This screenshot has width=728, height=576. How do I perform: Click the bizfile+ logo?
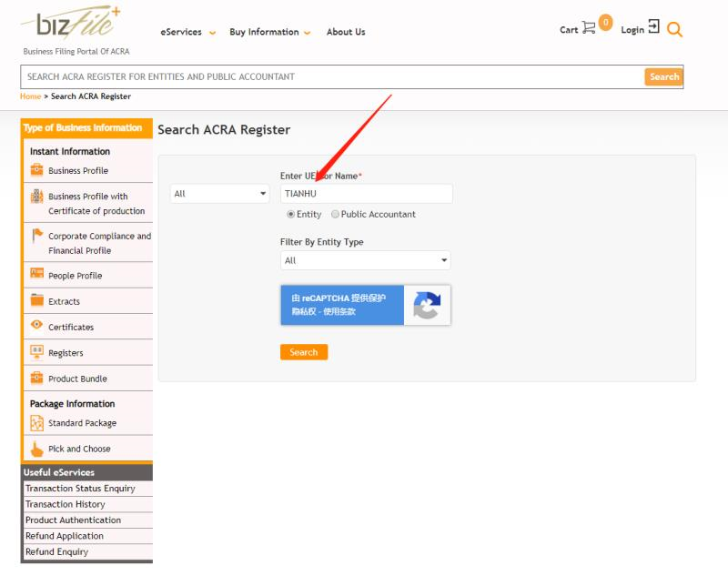(x=71, y=22)
